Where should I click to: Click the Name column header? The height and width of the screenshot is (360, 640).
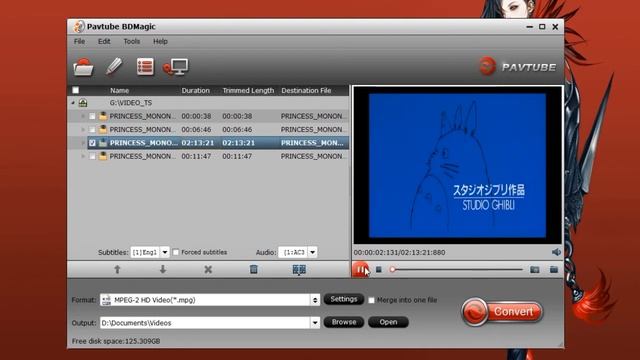coord(120,91)
